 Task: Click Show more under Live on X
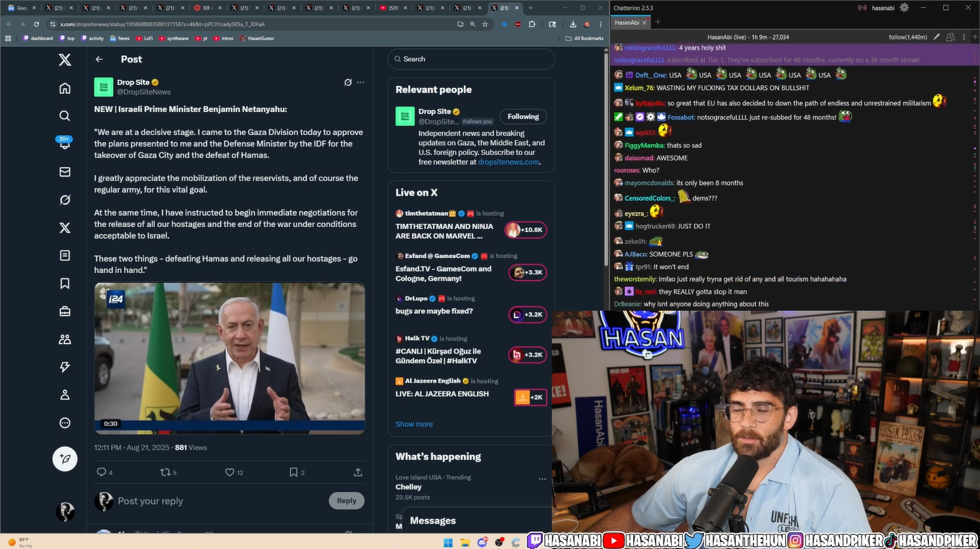414,424
